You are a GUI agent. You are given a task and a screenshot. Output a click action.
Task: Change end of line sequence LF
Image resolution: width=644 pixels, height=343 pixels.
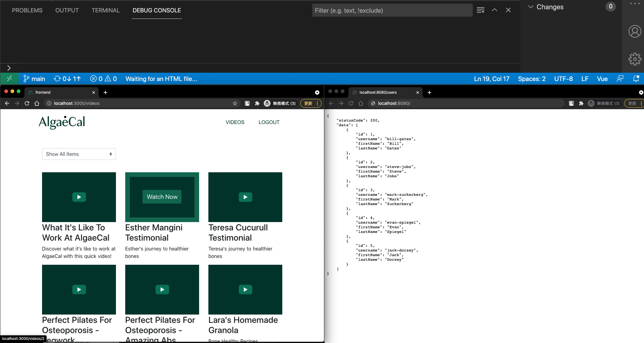pyautogui.click(x=585, y=79)
